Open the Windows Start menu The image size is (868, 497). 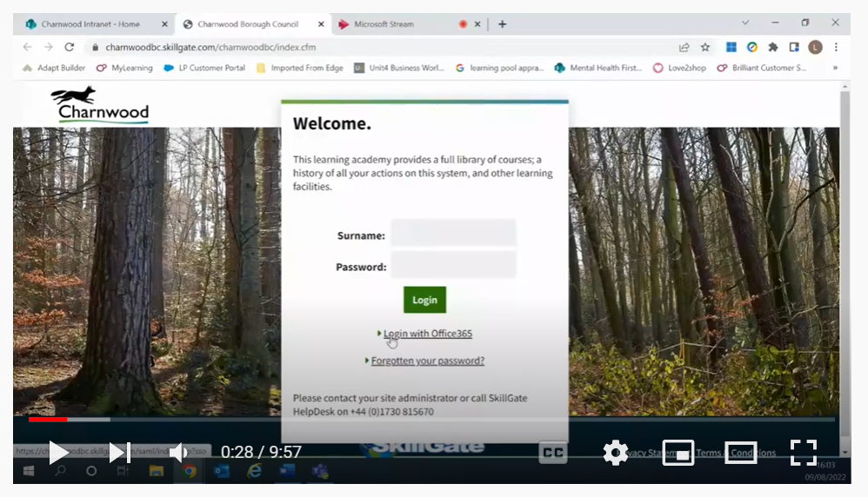point(29,470)
